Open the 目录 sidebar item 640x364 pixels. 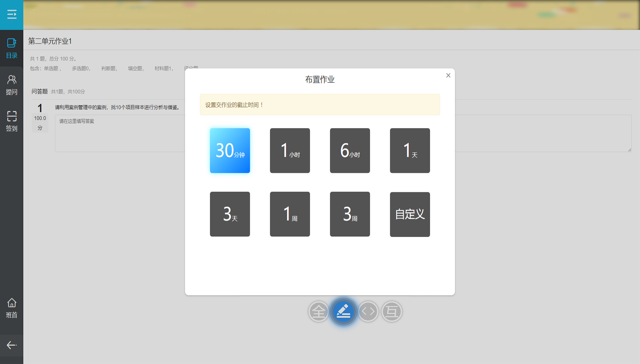pyautogui.click(x=12, y=48)
